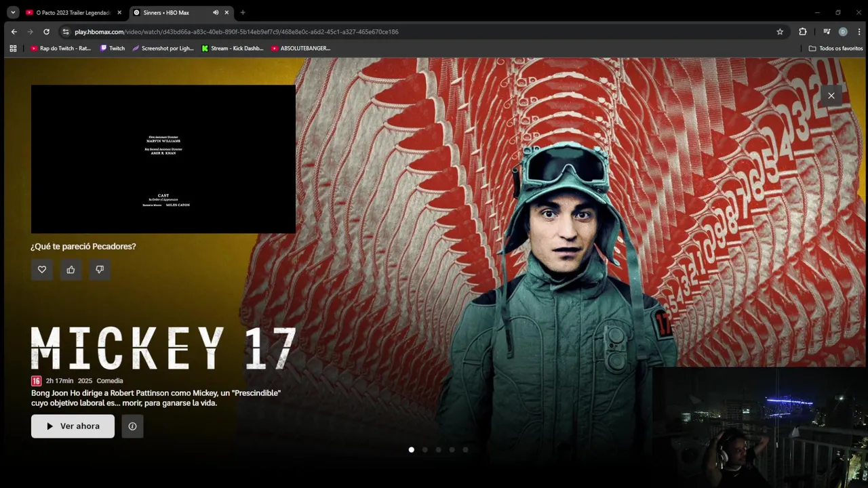Click the browser forward arrow
Image resolution: width=868 pixels, height=488 pixels.
pyautogui.click(x=30, y=32)
